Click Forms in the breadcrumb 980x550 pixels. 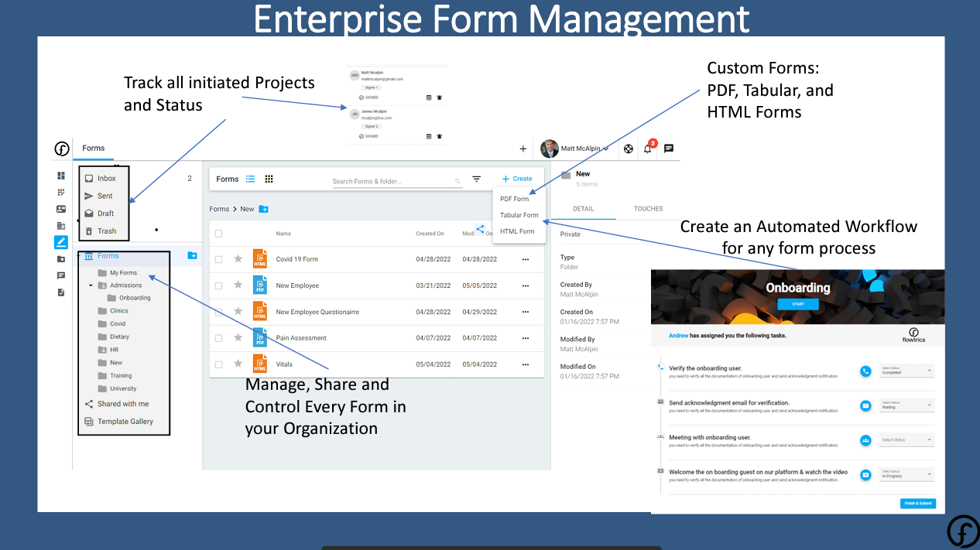click(219, 209)
